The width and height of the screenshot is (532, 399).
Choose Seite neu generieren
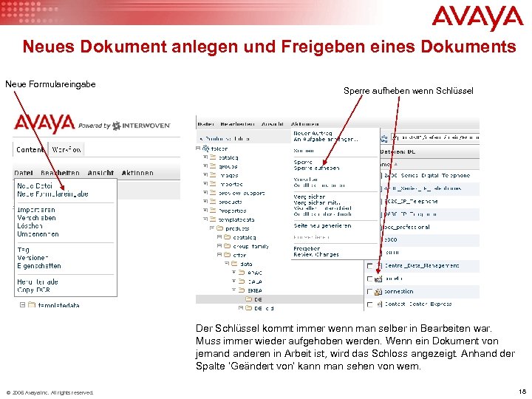(322, 225)
